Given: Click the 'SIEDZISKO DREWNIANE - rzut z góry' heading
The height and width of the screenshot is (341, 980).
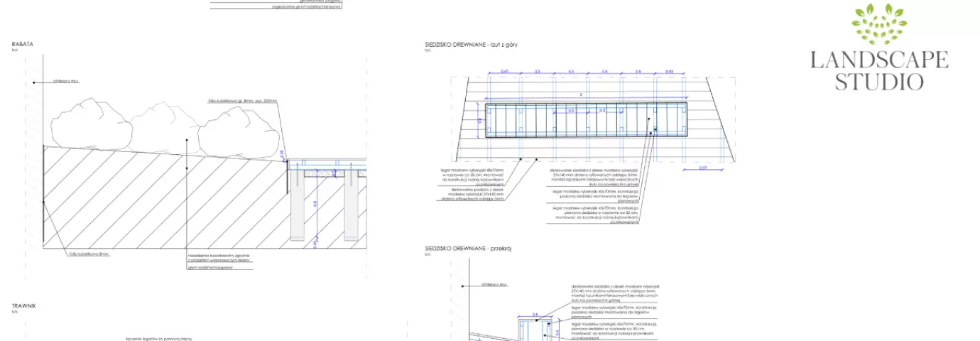Looking at the screenshot, I should (471, 44).
